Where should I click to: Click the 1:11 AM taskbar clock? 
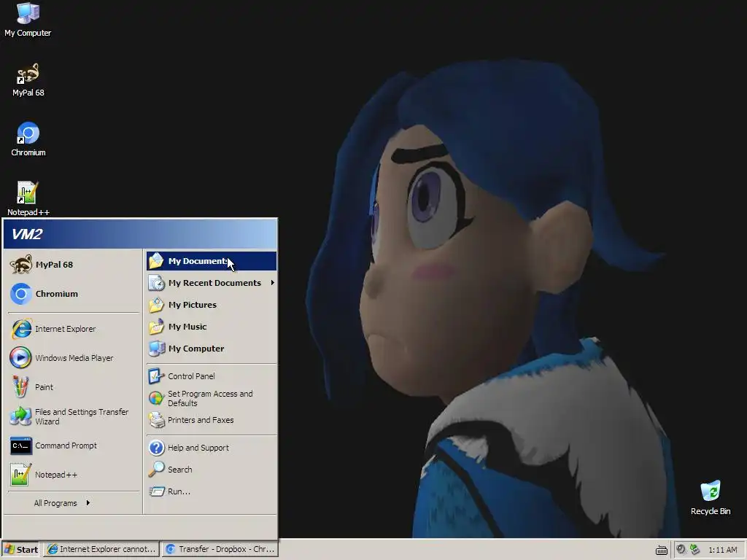[723, 550]
